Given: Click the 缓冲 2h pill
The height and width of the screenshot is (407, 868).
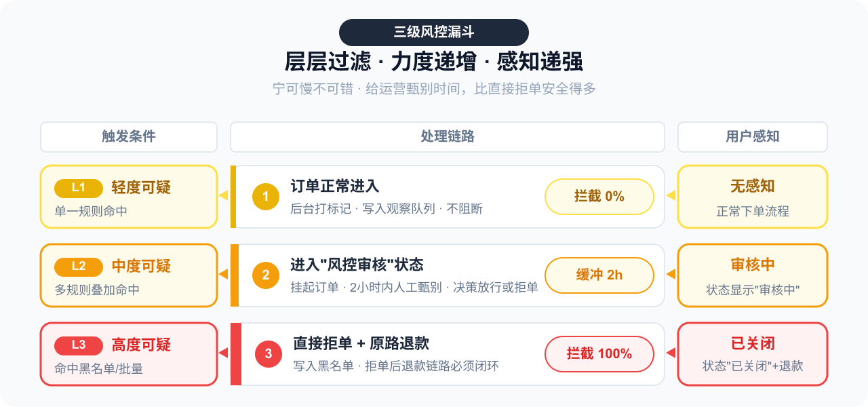Looking at the screenshot, I should (599, 275).
